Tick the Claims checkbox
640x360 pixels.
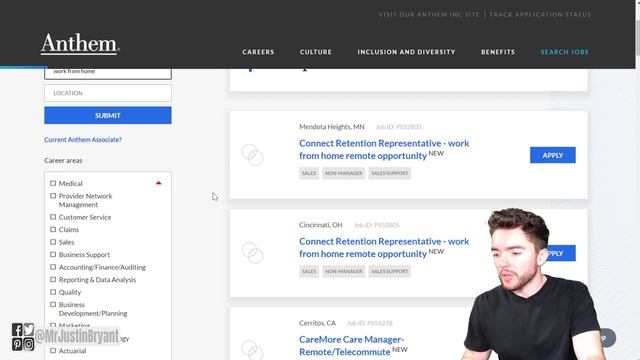coord(53,229)
